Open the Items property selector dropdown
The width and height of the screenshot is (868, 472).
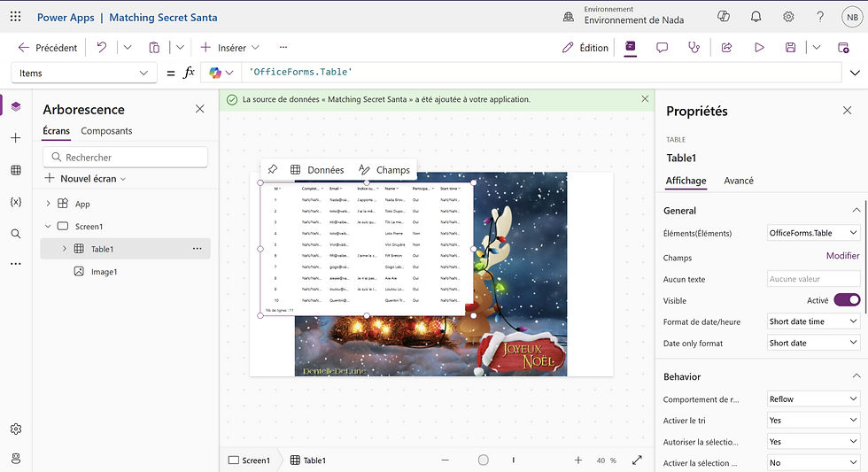[x=83, y=73]
